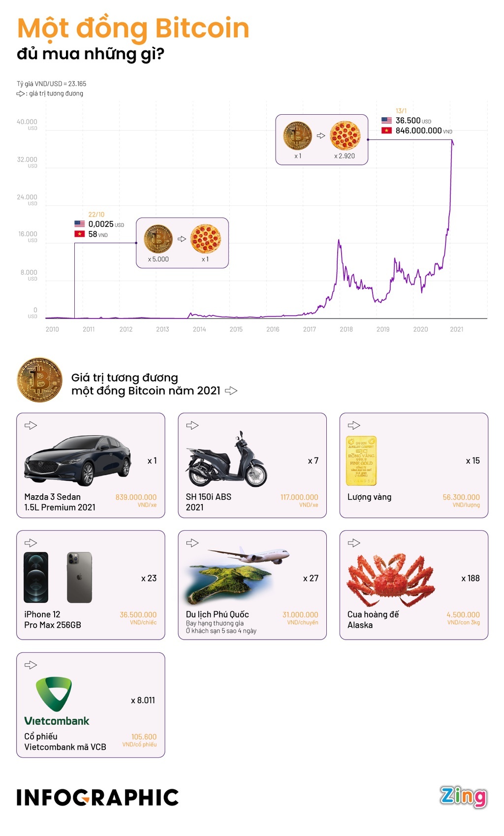Click the Vietnam flag beside 58 VND

79,234
